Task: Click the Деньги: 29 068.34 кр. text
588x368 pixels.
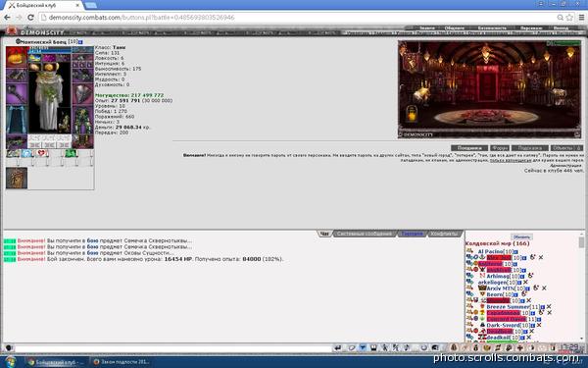Action: click(122, 128)
